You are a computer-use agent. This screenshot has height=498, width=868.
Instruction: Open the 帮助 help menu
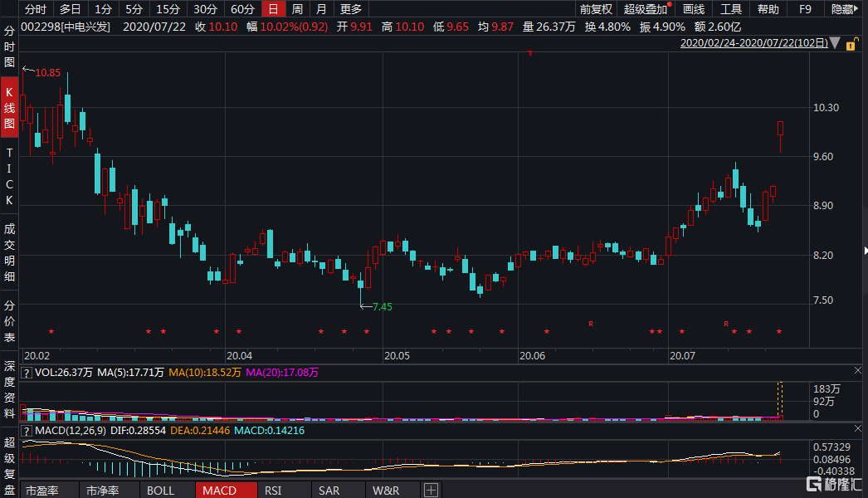point(766,9)
